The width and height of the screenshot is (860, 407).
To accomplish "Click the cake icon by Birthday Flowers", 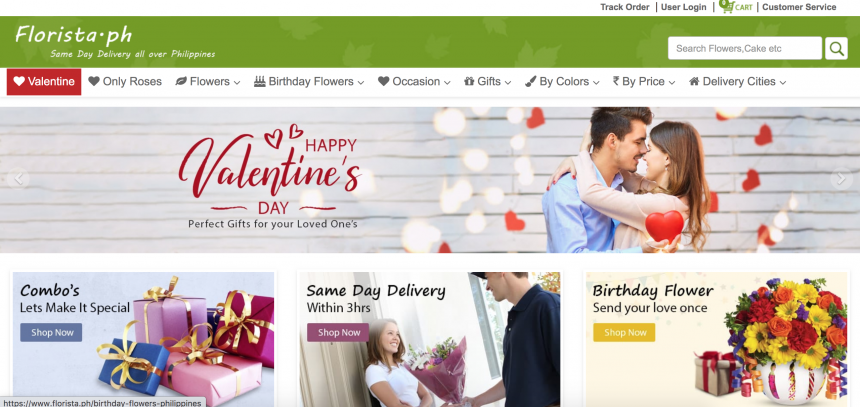I will (x=259, y=81).
